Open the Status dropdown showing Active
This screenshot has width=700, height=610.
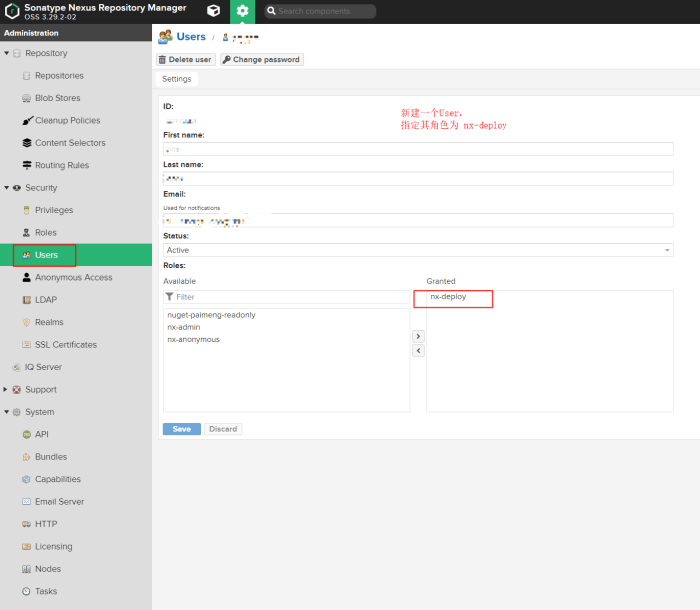[x=418, y=250]
